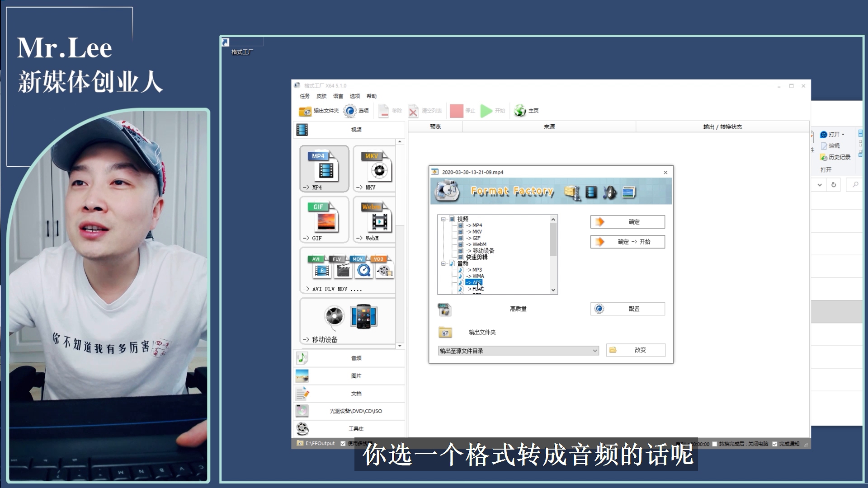This screenshot has height=488, width=868.
Task: Click the film strip icon in dialog banner
Action: pos(591,192)
